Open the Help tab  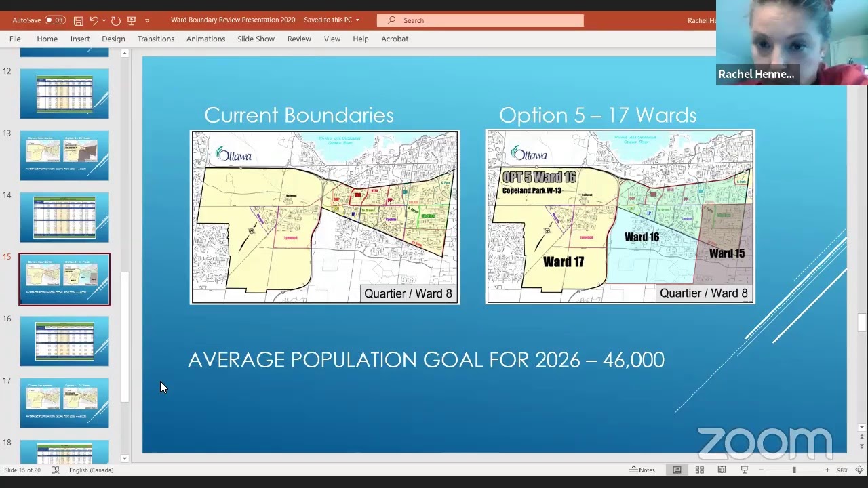(361, 39)
